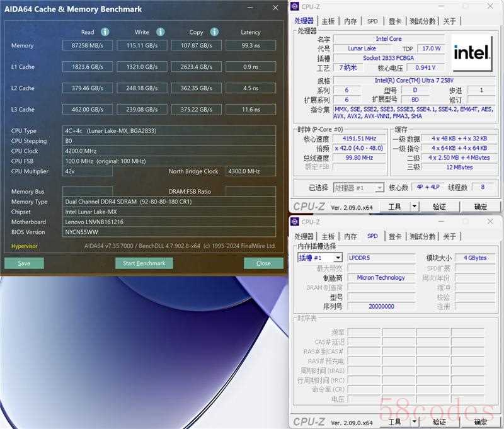Open 测试分数 tab in processor window
Image resolution: width=504 pixels, height=429 pixels.
pyautogui.click(x=422, y=21)
